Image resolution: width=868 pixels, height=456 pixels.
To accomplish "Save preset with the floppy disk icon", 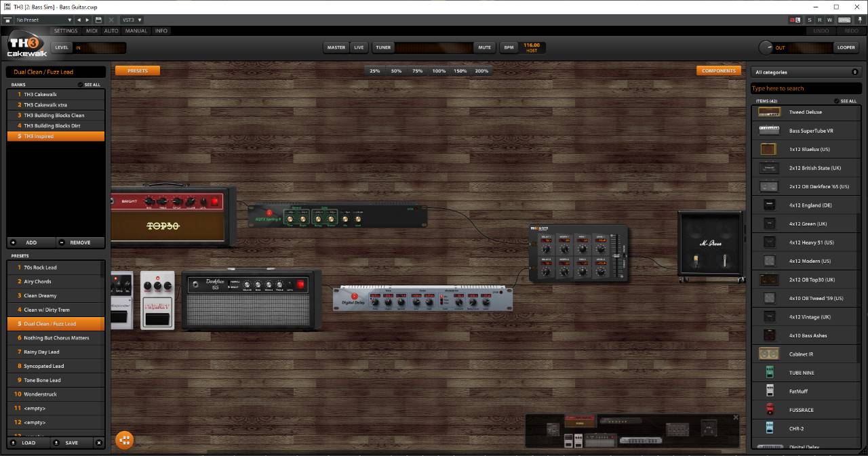I will (x=98, y=20).
